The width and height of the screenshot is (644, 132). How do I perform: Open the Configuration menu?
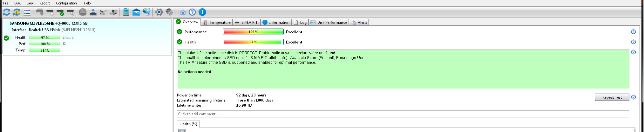point(66,3)
